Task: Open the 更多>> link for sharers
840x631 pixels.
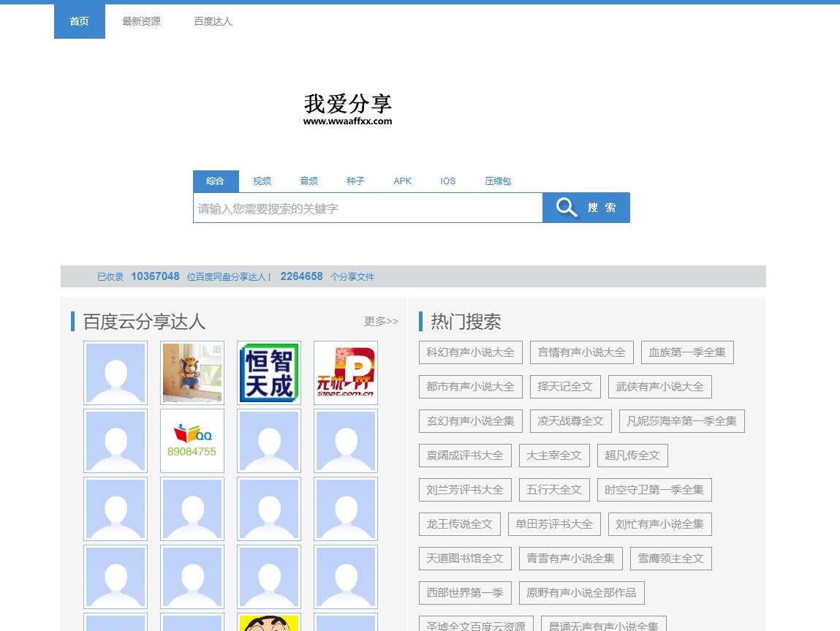Action: pos(381,321)
